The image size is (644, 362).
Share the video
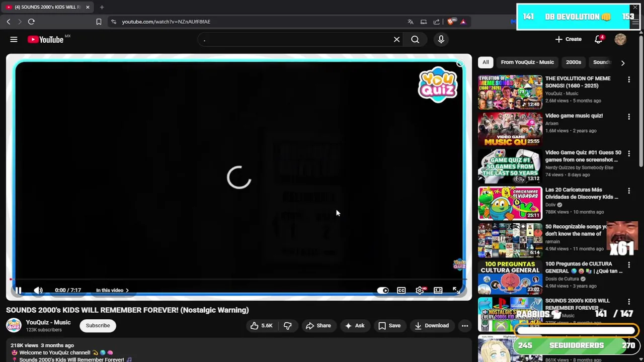[318, 325]
